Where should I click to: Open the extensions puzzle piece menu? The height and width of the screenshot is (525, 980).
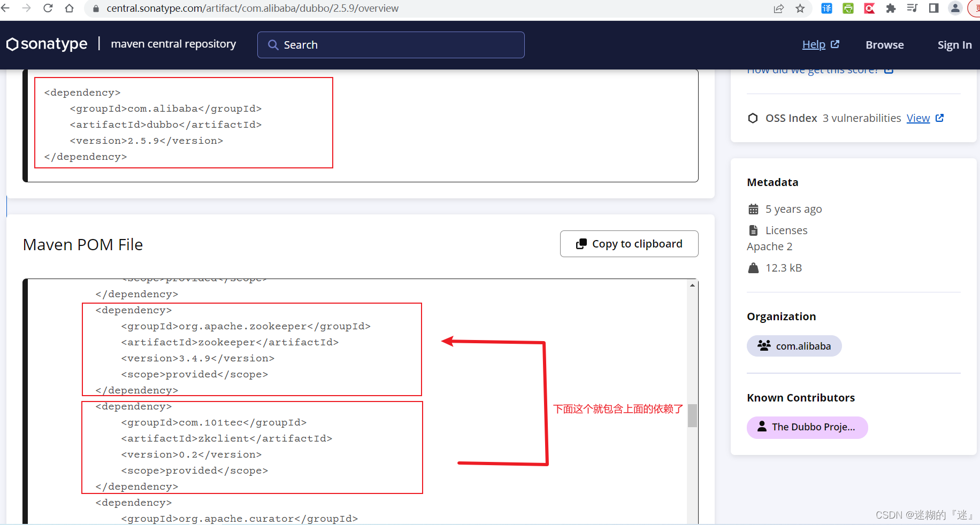click(x=891, y=9)
